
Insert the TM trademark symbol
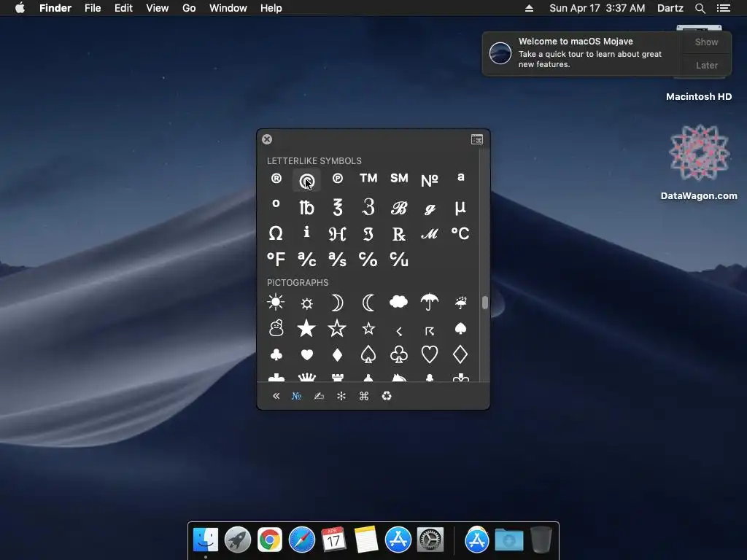point(368,178)
